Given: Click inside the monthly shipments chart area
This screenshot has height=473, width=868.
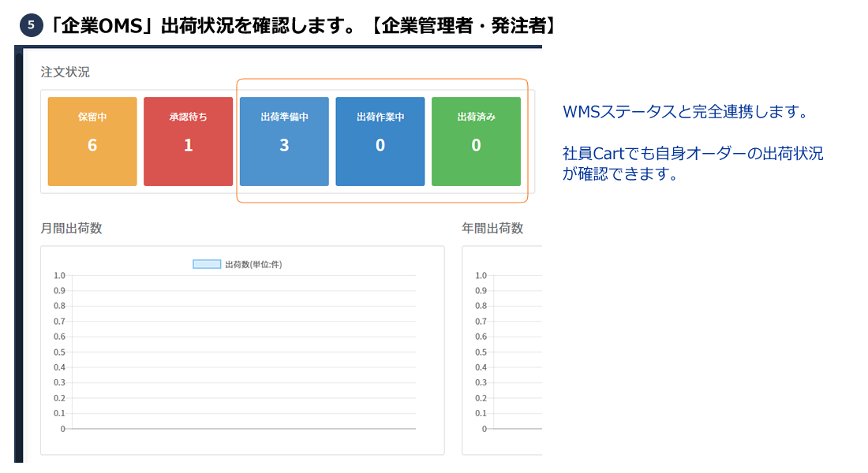Looking at the screenshot, I should [x=242, y=355].
